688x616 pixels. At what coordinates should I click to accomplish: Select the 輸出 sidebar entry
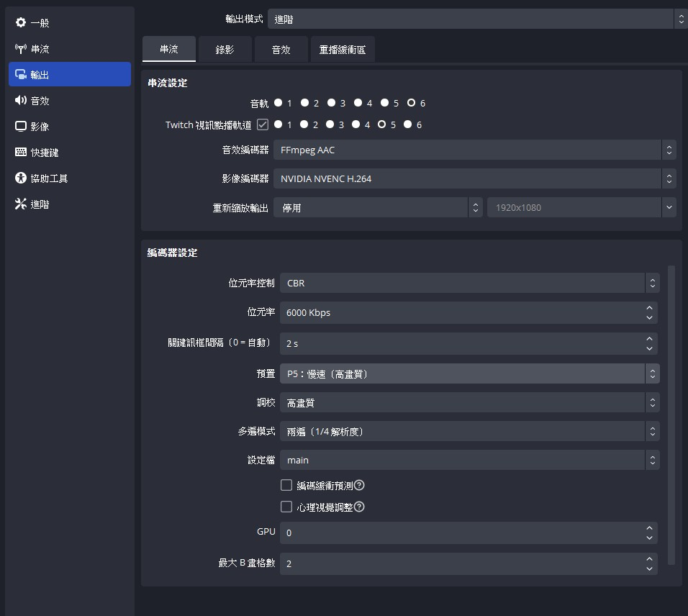[x=70, y=75]
